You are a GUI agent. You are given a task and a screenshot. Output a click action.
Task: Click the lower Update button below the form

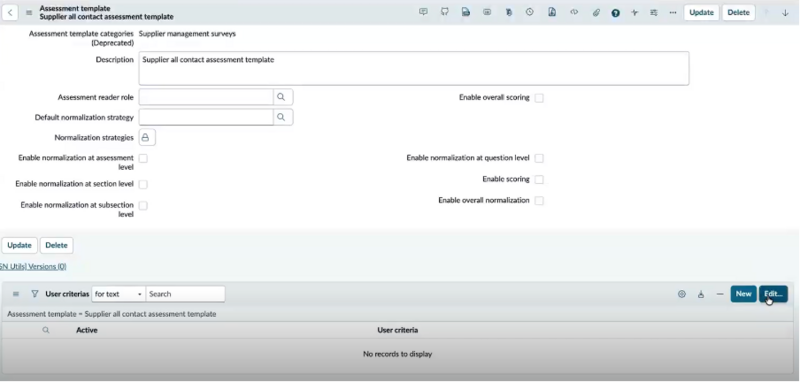click(x=19, y=245)
